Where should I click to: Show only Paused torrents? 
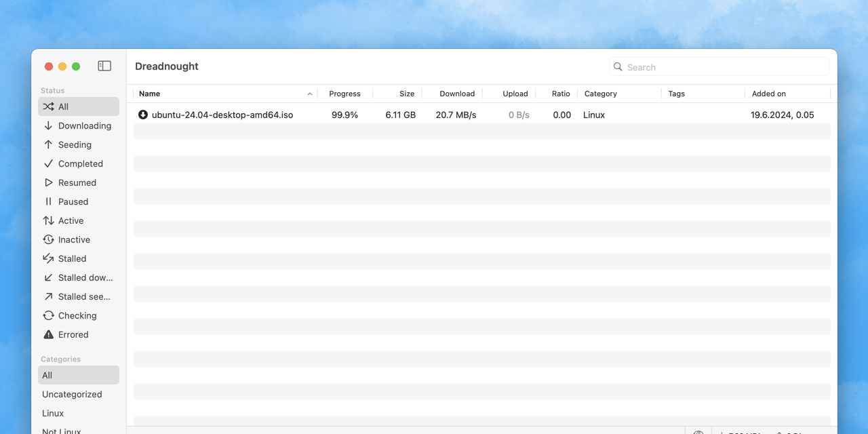(x=72, y=201)
